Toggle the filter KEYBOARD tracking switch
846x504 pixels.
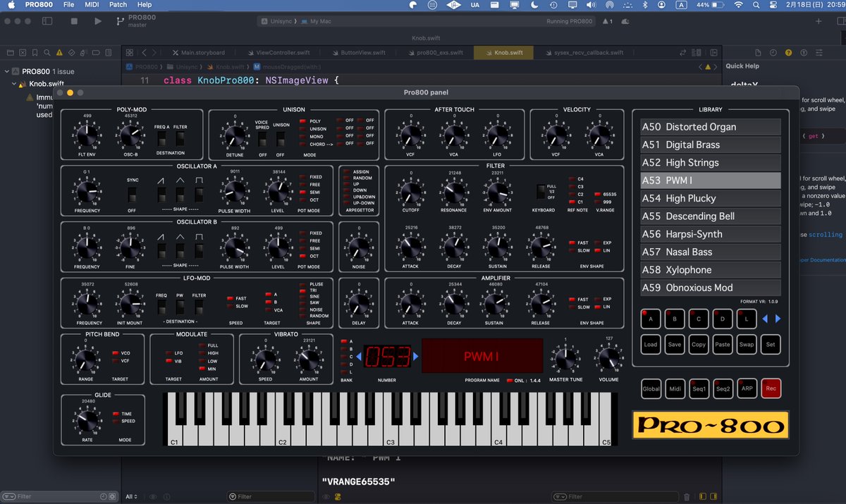[x=540, y=192]
